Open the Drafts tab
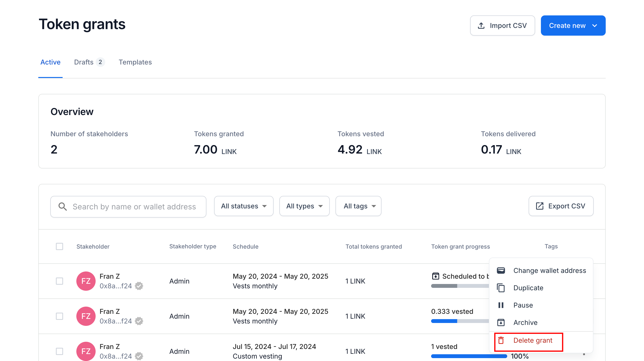The width and height of the screenshot is (644, 361). pyautogui.click(x=89, y=62)
